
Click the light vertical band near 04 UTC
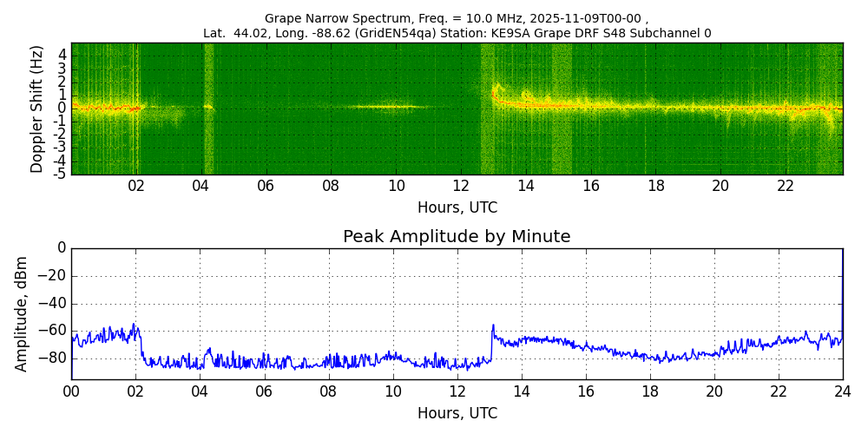(208, 108)
